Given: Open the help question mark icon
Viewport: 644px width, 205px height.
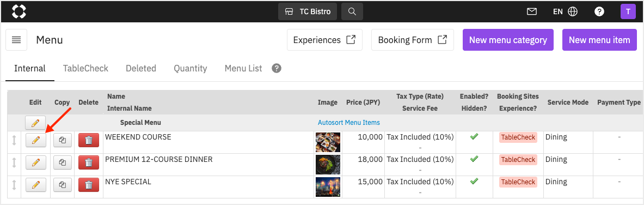Looking at the screenshot, I should tap(599, 11).
